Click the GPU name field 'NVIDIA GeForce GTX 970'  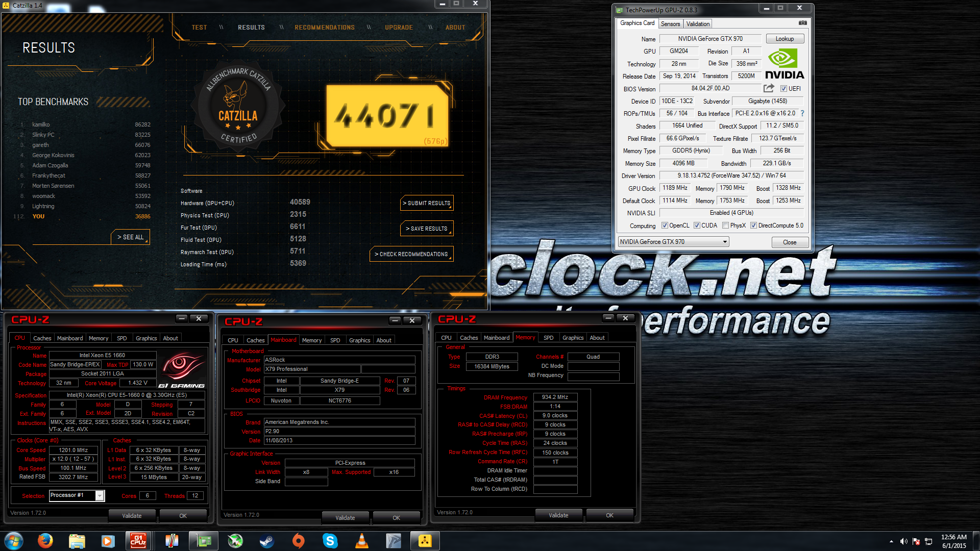[x=710, y=39]
